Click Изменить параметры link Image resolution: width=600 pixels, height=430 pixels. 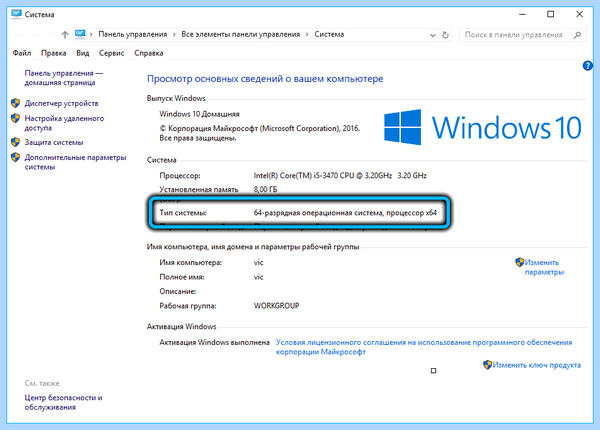coord(544,267)
